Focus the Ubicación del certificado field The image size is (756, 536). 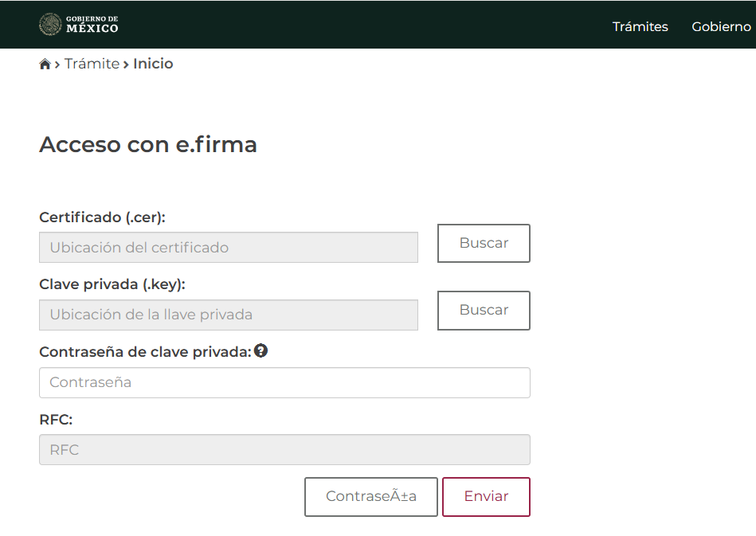229,247
